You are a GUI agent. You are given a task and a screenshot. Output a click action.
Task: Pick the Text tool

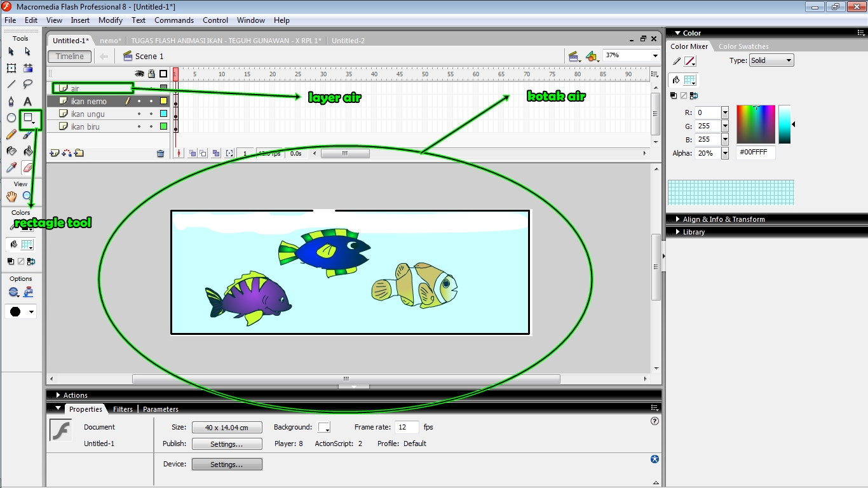tap(28, 102)
